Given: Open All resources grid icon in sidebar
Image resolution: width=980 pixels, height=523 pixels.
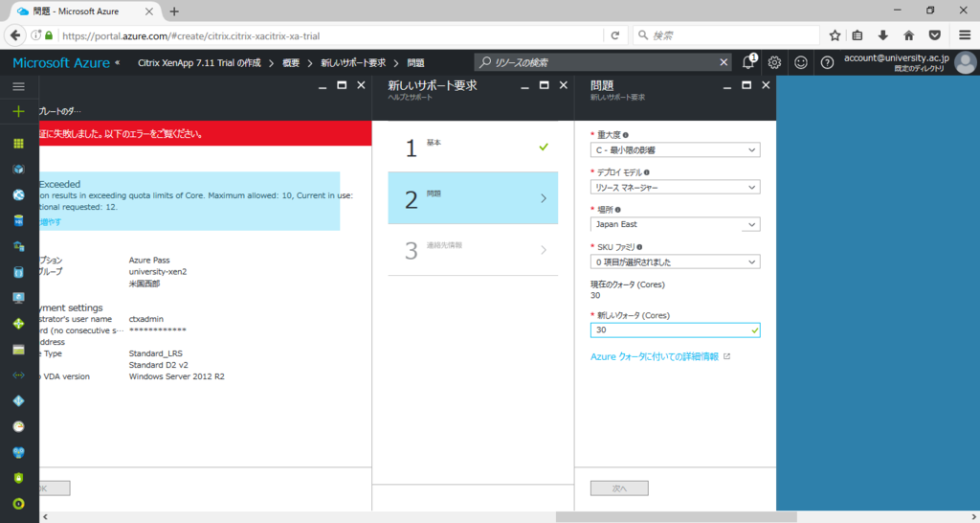Looking at the screenshot, I should pos(19,144).
